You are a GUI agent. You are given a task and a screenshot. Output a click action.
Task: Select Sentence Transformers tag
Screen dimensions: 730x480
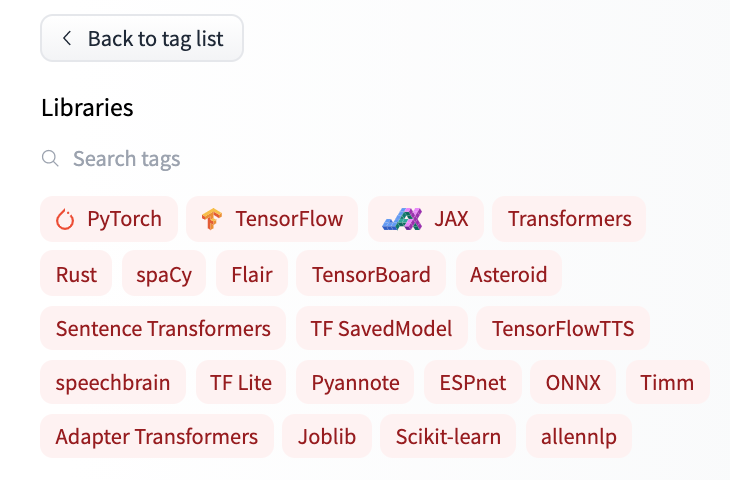[x=163, y=328]
